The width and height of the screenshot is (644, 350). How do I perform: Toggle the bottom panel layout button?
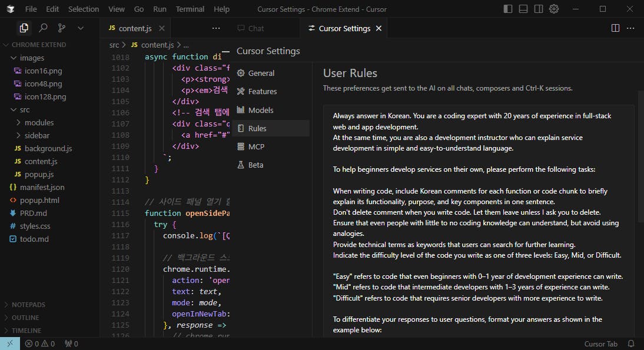[523, 9]
